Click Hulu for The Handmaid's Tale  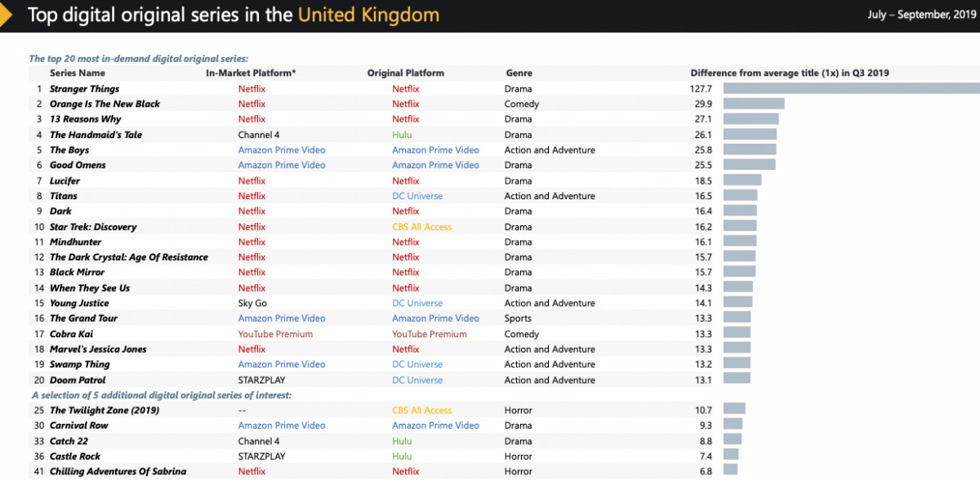[x=402, y=135]
